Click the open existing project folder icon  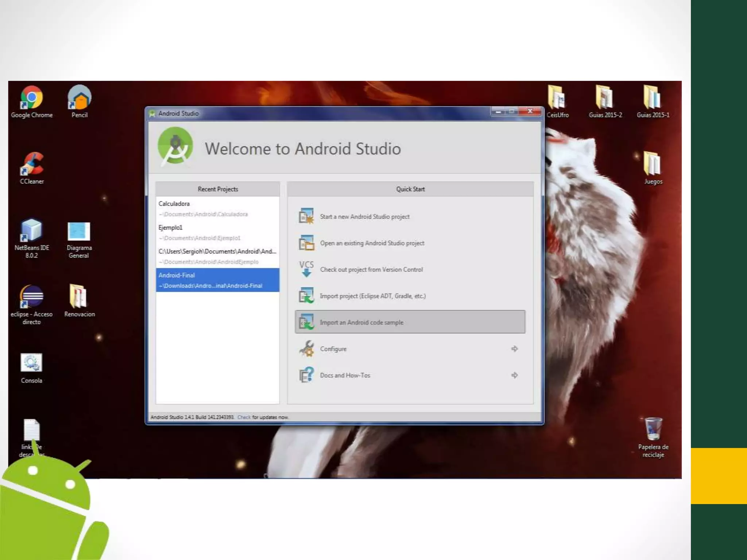[306, 243]
